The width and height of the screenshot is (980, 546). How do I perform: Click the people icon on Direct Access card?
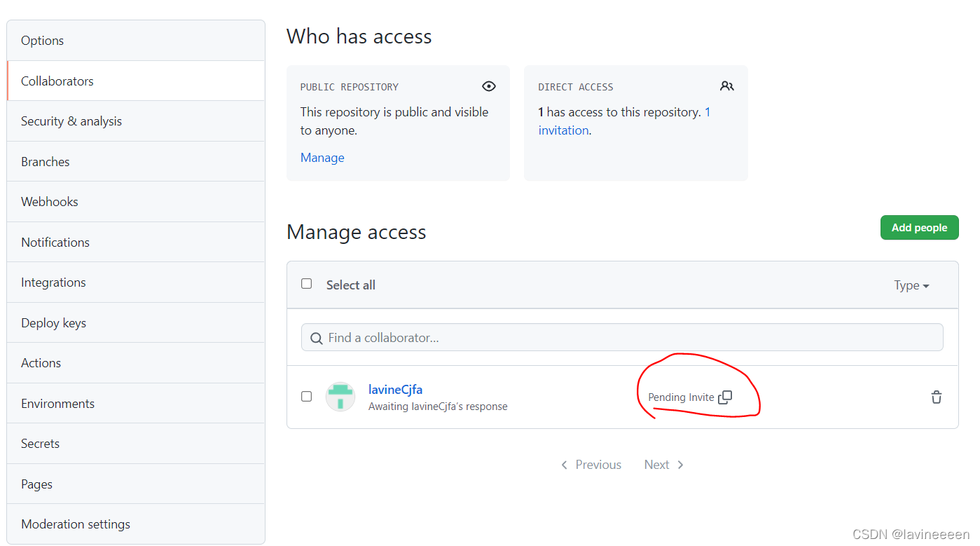[x=727, y=86]
